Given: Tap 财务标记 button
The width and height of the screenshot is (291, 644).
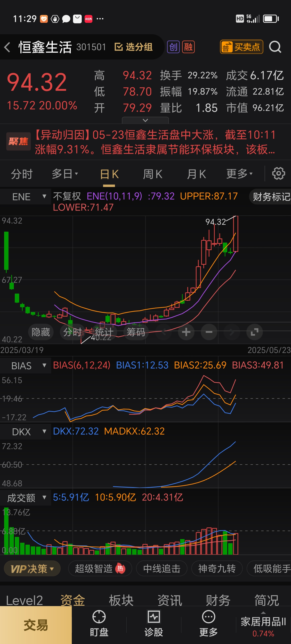Looking at the screenshot, I should (271, 197).
